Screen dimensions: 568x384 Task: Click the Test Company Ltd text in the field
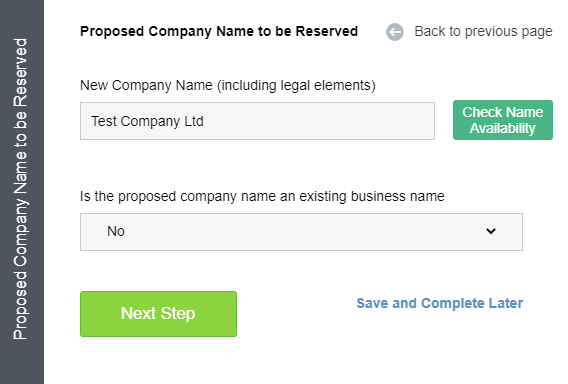(x=147, y=121)
